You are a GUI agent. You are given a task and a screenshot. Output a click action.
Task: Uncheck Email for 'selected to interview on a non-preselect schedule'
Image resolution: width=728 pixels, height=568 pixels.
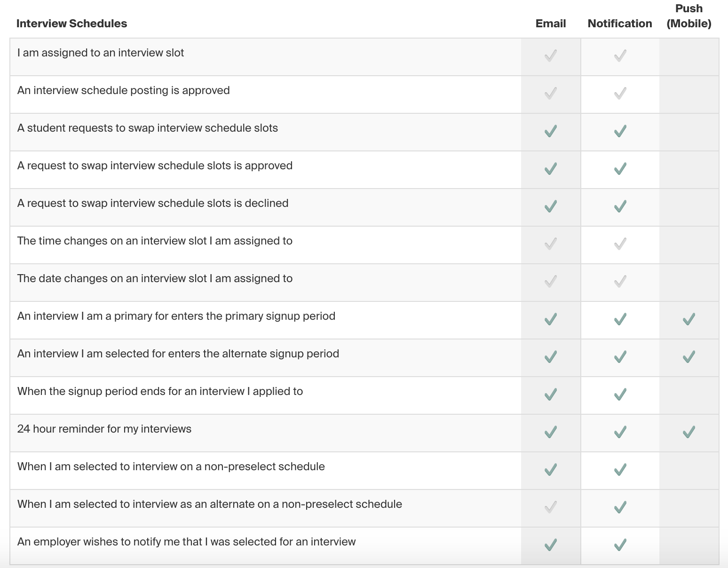click(551, 469)
